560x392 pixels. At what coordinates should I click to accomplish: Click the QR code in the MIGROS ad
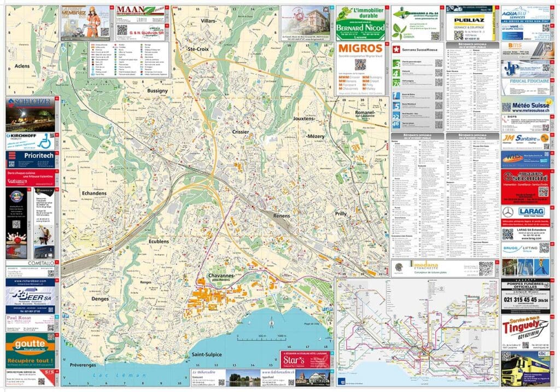[x=360, y=65]
